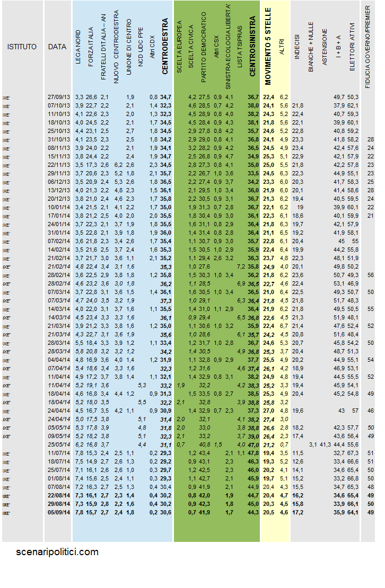
Task: Select the LEGA NORD column header
Action: click(x=78, y=47)
